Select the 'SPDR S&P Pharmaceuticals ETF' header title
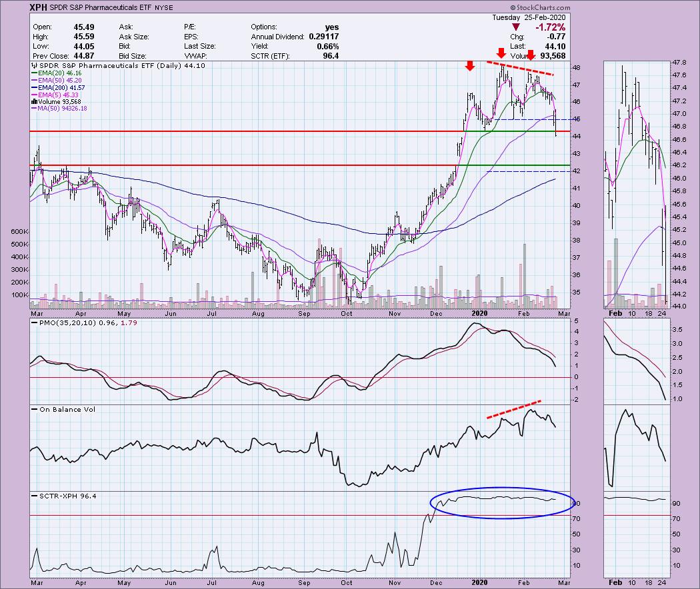The image size is (700, 589). click(x=101, y=8)
